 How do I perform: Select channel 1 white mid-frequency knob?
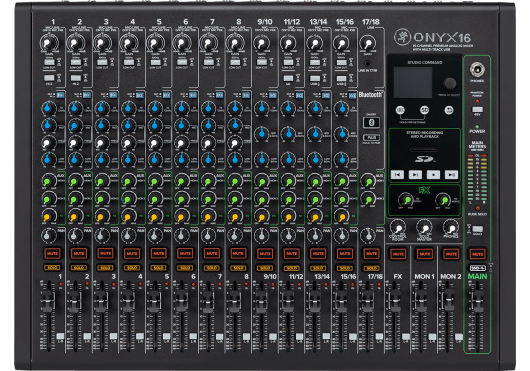pyautogui.click(x=48, y=142)
